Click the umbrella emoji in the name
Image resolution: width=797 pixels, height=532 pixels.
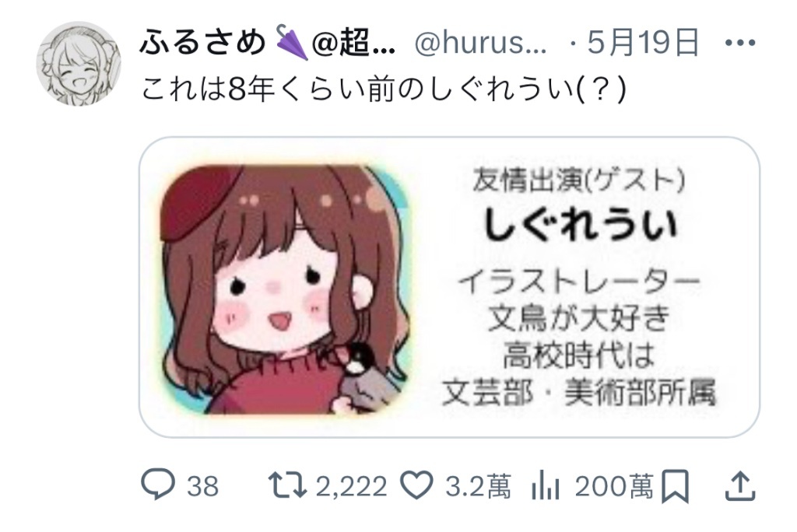coord(292,43)
